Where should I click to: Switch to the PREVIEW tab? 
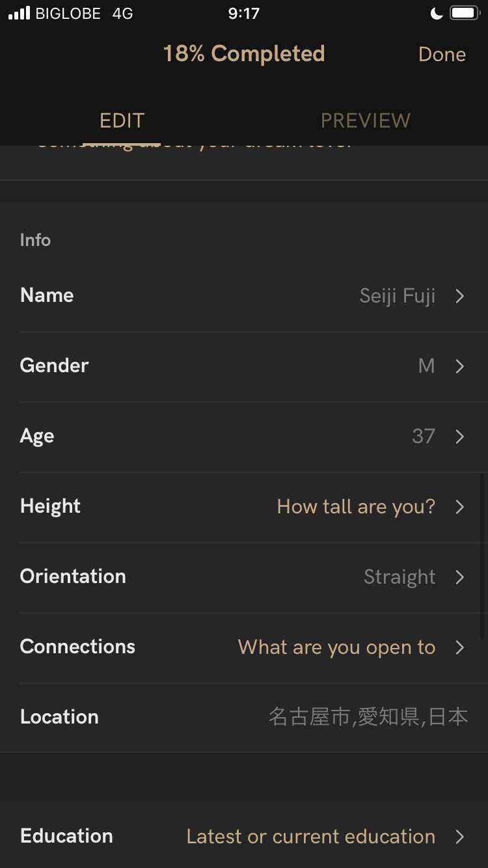(365, 120)
